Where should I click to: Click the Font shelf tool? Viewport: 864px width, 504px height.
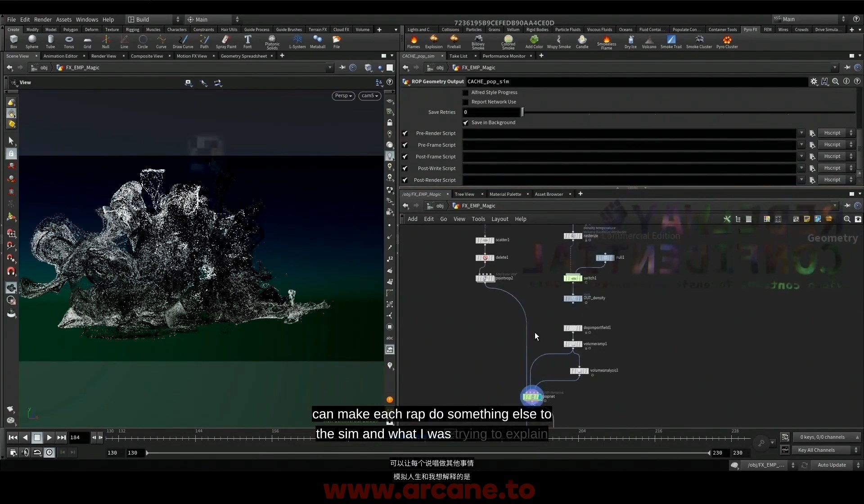click(x=247, y=41)
